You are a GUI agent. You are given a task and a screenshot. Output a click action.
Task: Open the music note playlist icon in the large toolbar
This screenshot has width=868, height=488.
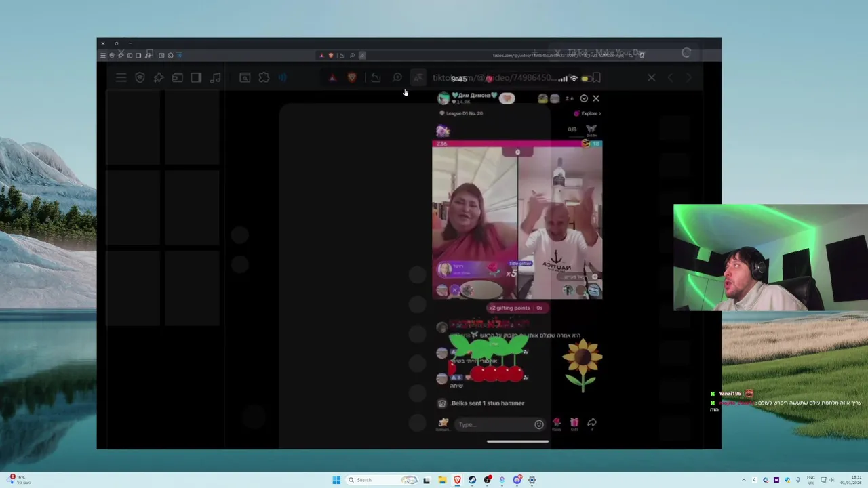point(215,78)
